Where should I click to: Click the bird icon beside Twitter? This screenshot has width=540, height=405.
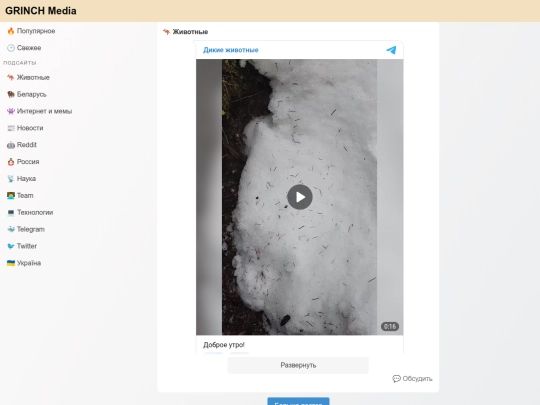pos(11,246)
